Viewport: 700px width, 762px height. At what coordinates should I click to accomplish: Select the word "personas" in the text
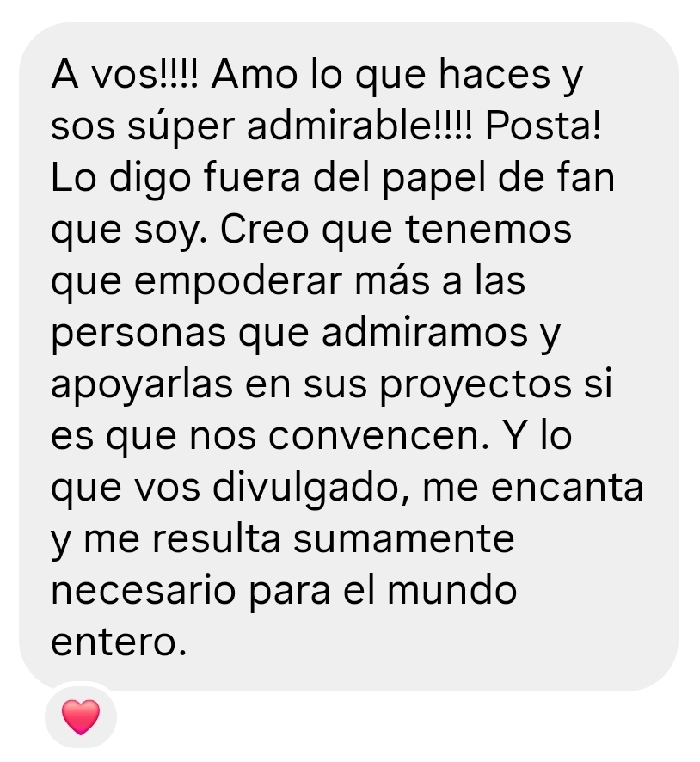138,334
